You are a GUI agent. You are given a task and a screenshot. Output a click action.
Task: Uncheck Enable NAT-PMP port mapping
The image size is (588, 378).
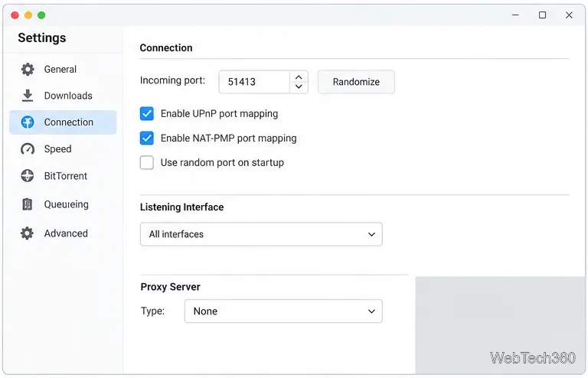coord(147,138)
